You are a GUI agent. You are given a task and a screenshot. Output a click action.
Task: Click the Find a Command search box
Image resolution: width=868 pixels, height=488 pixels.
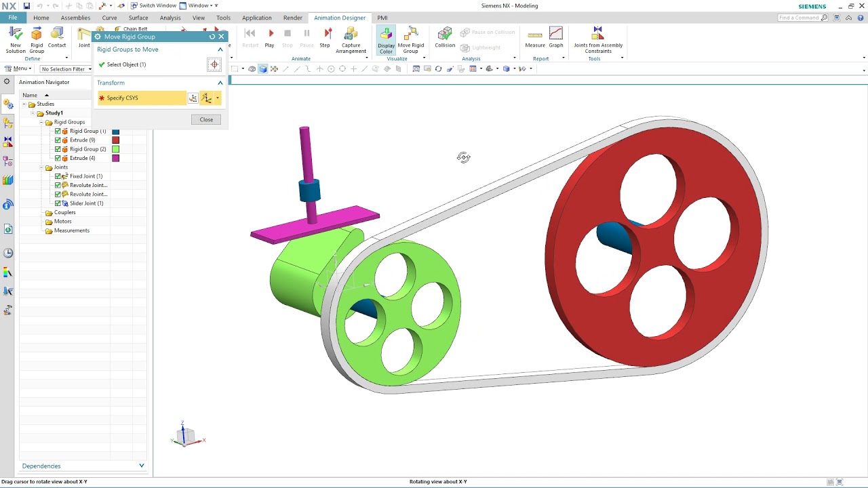[x=803, y=18]
